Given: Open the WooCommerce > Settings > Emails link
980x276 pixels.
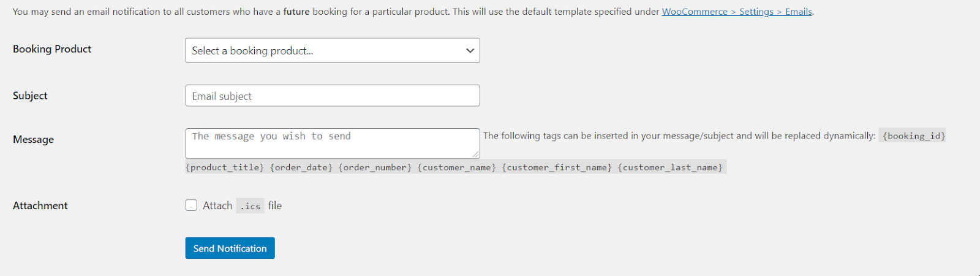Looking at the screenshot, I should point(737,12).
